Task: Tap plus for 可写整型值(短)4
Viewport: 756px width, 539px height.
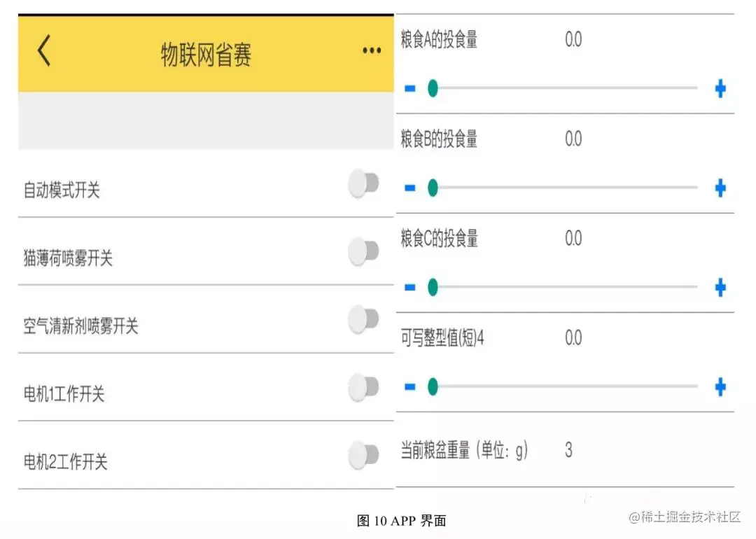Action: point(720,386)
